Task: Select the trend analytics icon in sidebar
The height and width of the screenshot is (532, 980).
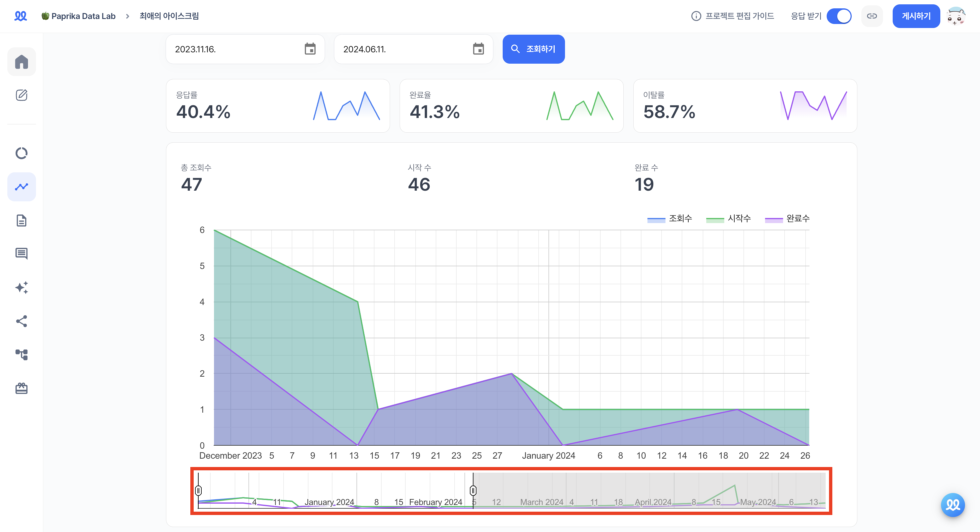Action: [21, 186]
